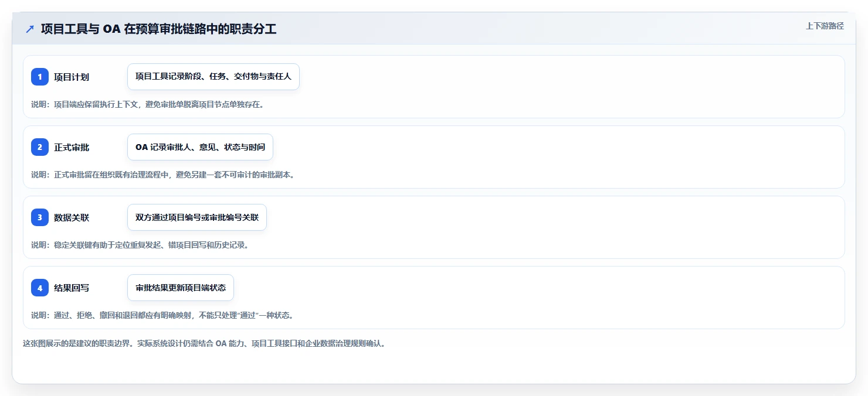Click the note starting 说明:通过、拒绝、撤回和退回
Screen dimensions: 868x396
pos(162,315)
